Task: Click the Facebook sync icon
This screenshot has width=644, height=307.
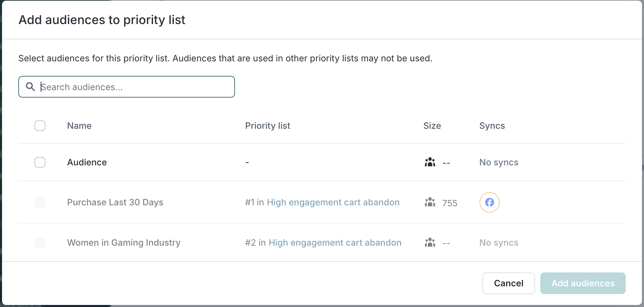Action: coord(489,202)
